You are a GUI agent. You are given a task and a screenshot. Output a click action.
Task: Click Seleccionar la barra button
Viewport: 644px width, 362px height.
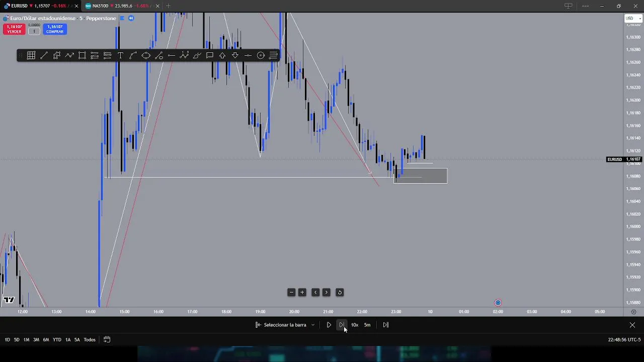click(x=281, y=325)
